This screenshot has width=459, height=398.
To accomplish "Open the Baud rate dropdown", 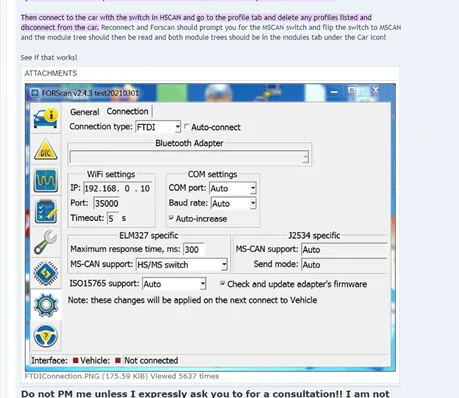I will point(233,203).
